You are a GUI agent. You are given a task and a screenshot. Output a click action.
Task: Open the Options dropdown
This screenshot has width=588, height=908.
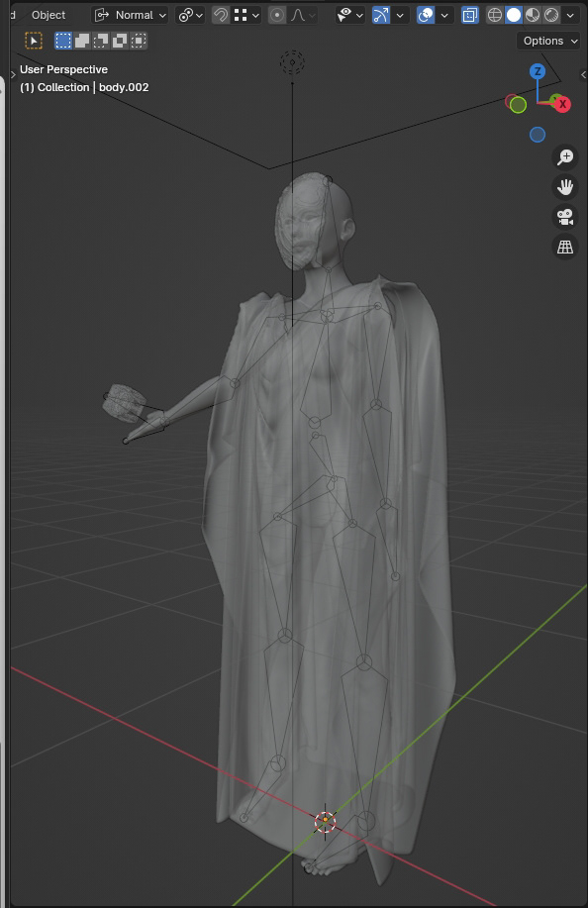[x=548, y=41]
